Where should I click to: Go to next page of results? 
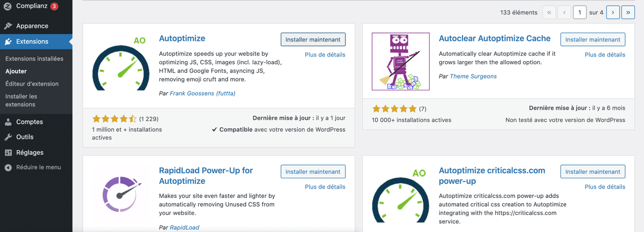(x=613, y=12)
